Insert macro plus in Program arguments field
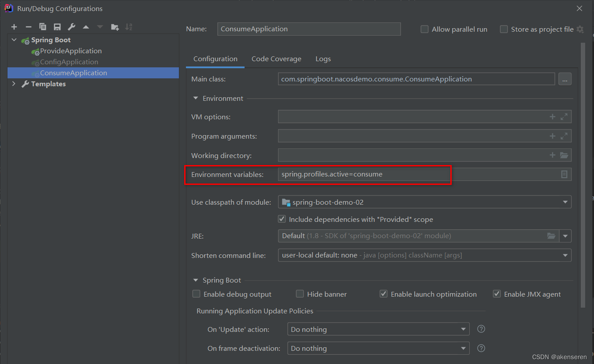 [x=553, y=136]
